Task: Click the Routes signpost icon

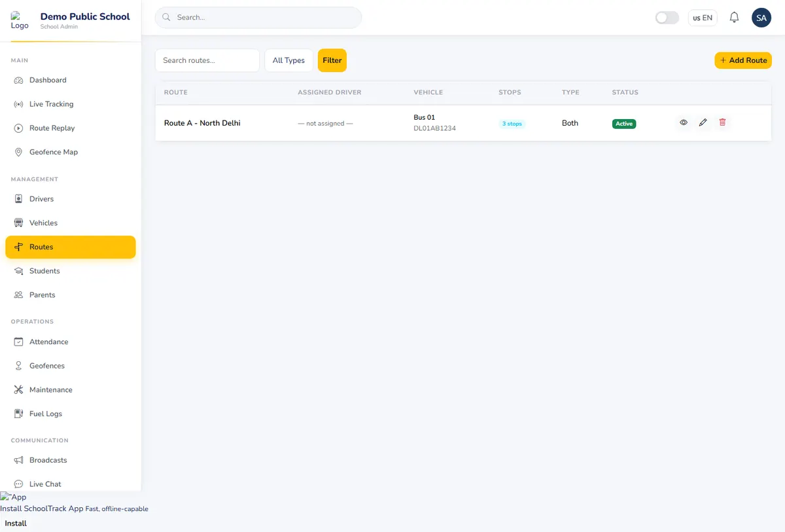Action: [18, 247]
